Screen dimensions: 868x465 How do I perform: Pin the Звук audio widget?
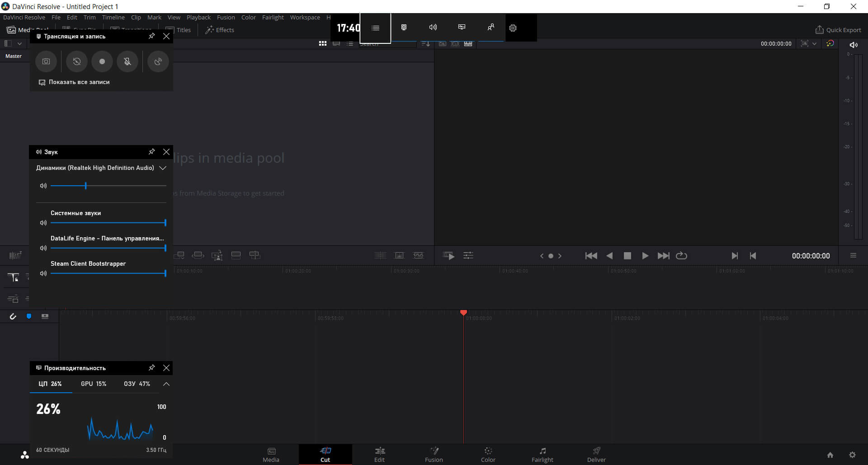(x=152, y=152)
